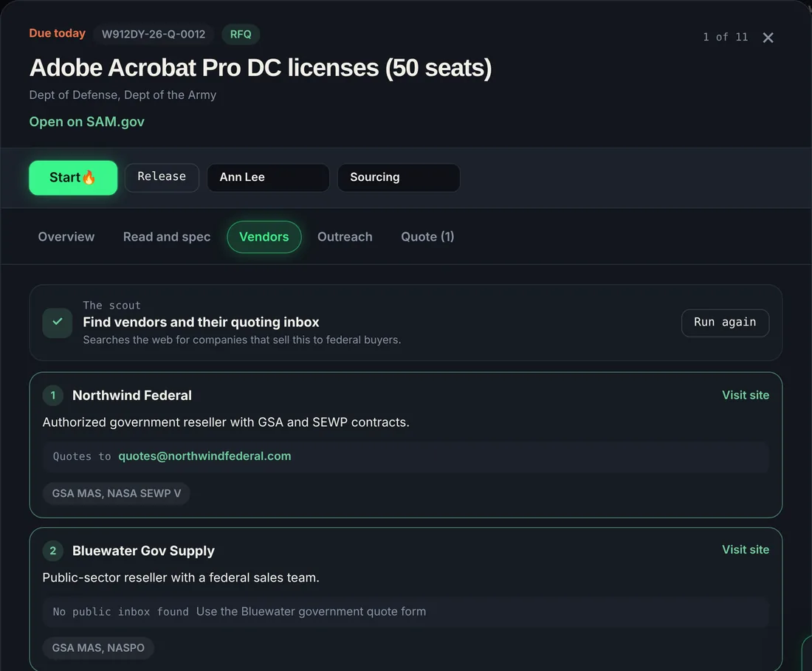The image size is (812, 671).
Task: Visit site for Bluewater Gov Supply
Action: 746,549
